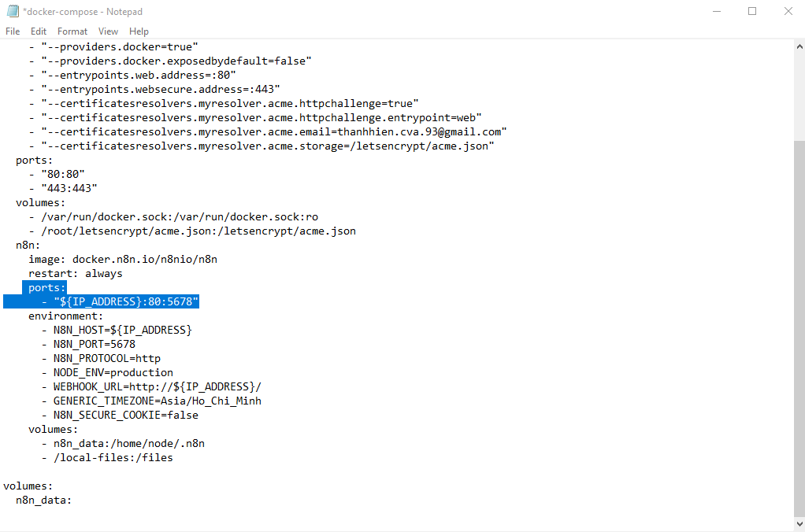Click the GENERIC_TIMEZONE=Asia/Ho_Chi_Minh line
Screen dimensions: 805x532
click(x=158, y=401)
